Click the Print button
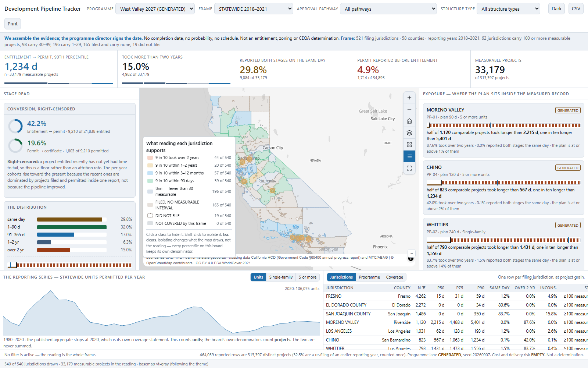Screen dimensions: 588x368 click(x=12, y=24)
